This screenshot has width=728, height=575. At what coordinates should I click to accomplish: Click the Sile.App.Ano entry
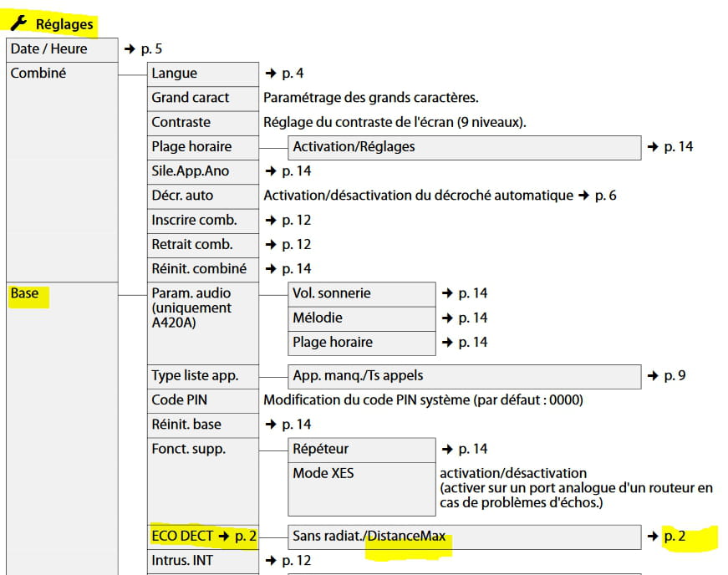[203, 172]
